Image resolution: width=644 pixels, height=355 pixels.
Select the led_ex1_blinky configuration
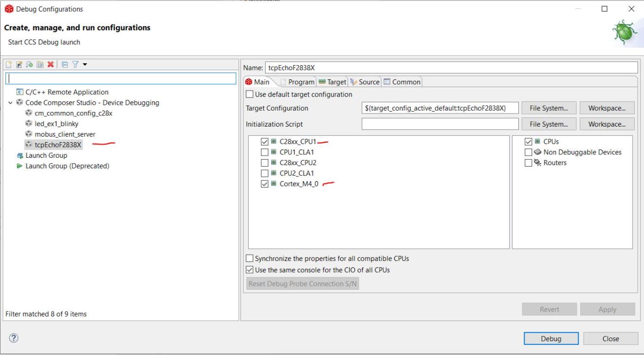(x=56, y=124)
